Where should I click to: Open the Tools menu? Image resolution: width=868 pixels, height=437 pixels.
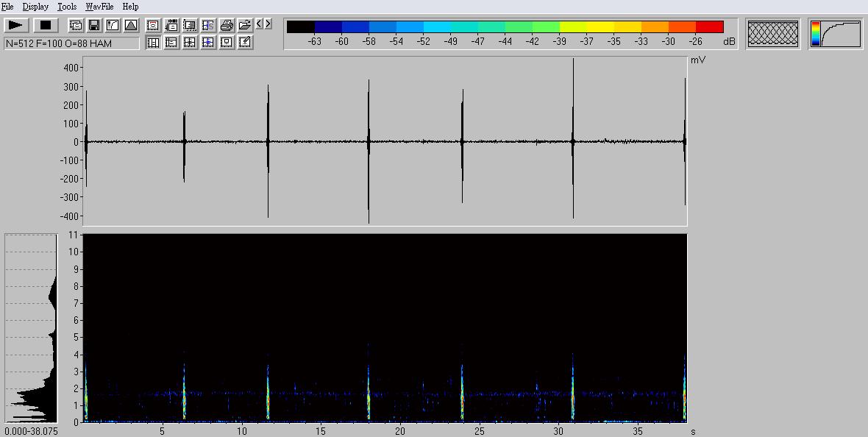67,7
